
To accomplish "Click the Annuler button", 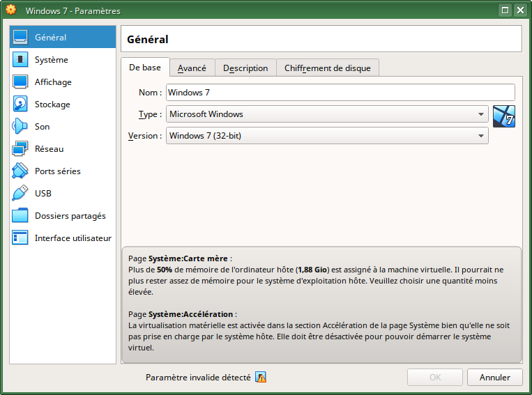I will (494, 378).
